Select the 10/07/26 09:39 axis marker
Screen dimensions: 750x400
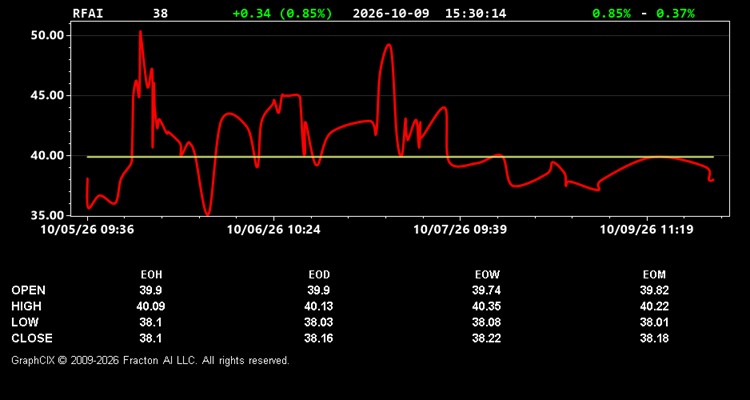click(460, 230)
